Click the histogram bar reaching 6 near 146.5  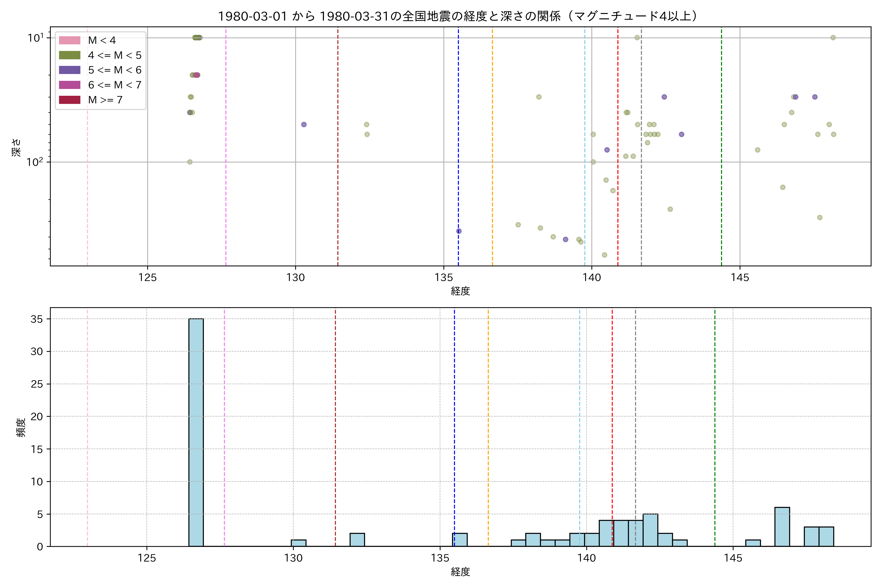(x=782, y=527)
